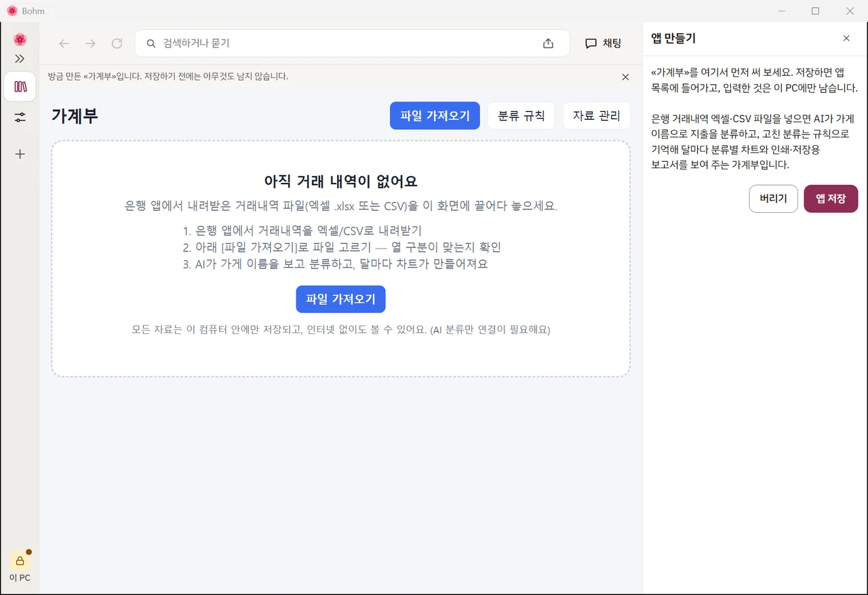This screenshot has height=595, width=868.
Task: Click the Bohm icon in title bar
Action: 12,11
